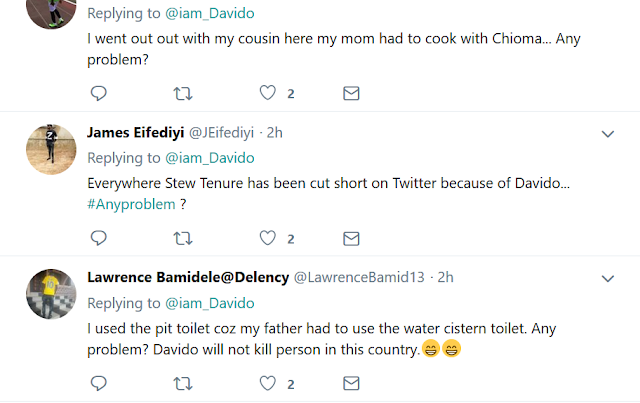Like Lawrence Bamidele's pit toilet tweet
This screenshot has width=640, height=403.
point(268,383)
